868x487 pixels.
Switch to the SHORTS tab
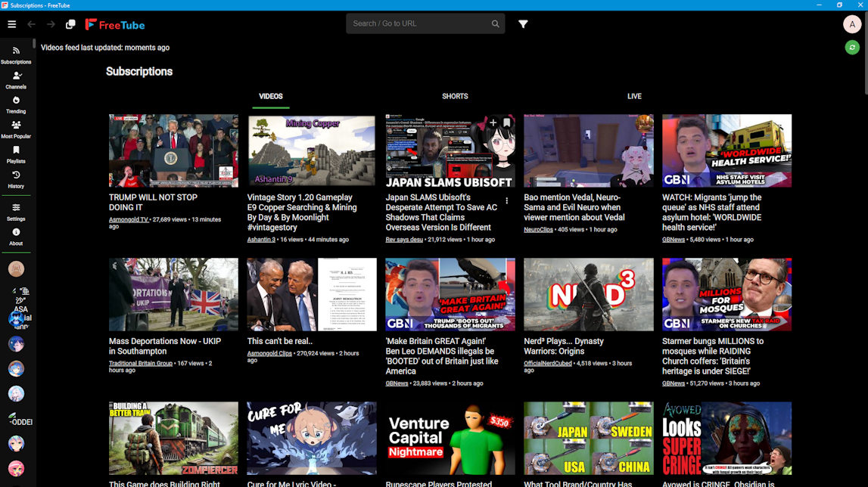coord(455,96)
